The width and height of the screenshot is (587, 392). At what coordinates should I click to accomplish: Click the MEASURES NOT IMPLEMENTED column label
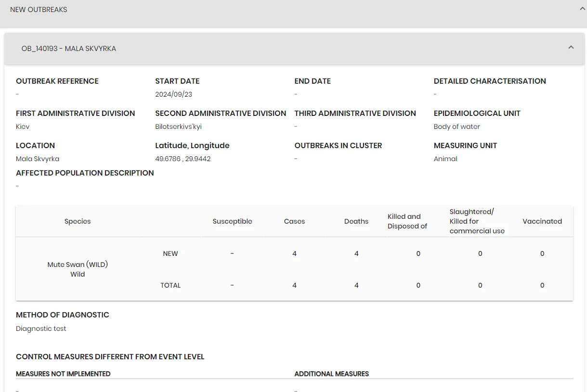(x=63, y=374)
